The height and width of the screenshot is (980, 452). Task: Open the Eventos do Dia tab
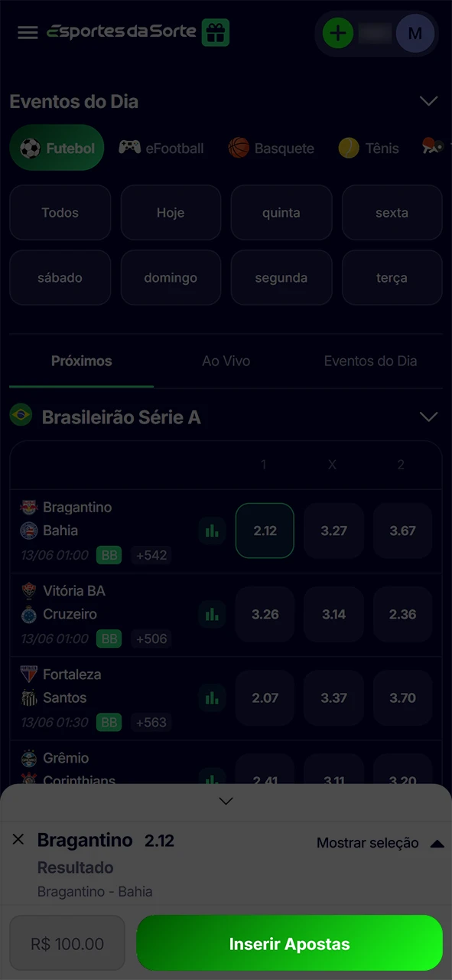click(x=370, y=361)
